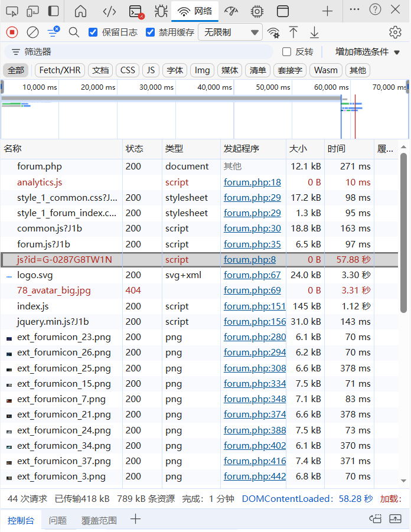Stop recording network log
Viewport: 411px width, 532px height.
tap(12, 32)
